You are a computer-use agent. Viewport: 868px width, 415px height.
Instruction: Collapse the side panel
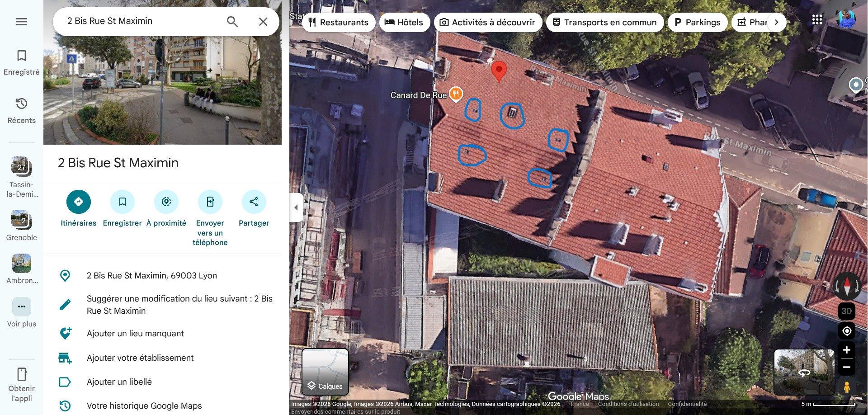click(x=296, y=207)
